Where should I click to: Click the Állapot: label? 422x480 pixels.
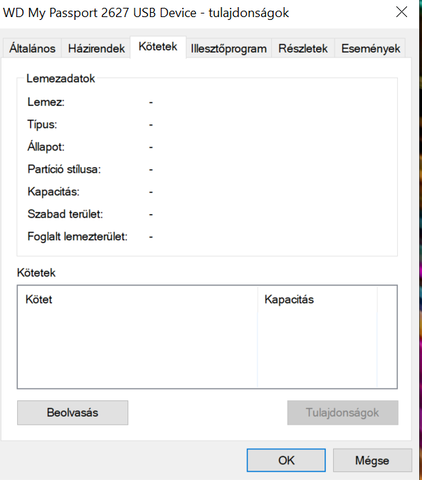click(x=46, y=146)
